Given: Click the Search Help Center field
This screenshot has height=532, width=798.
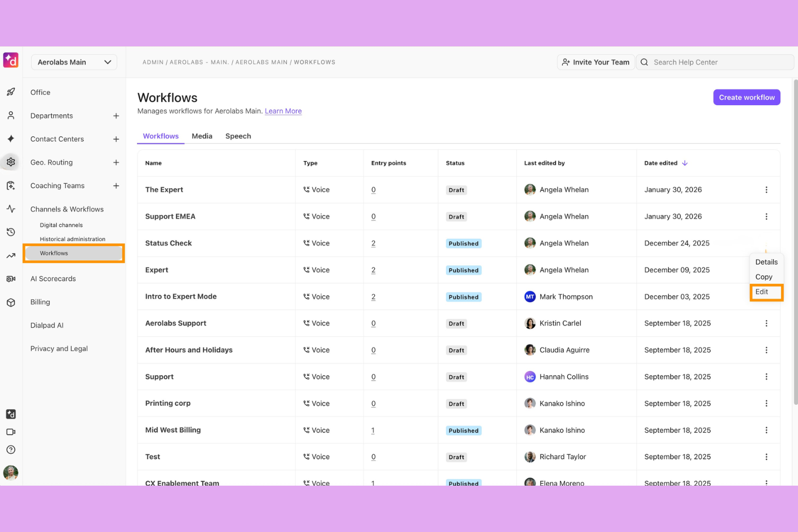Looking at the screenshot, I should click(715, 62).
